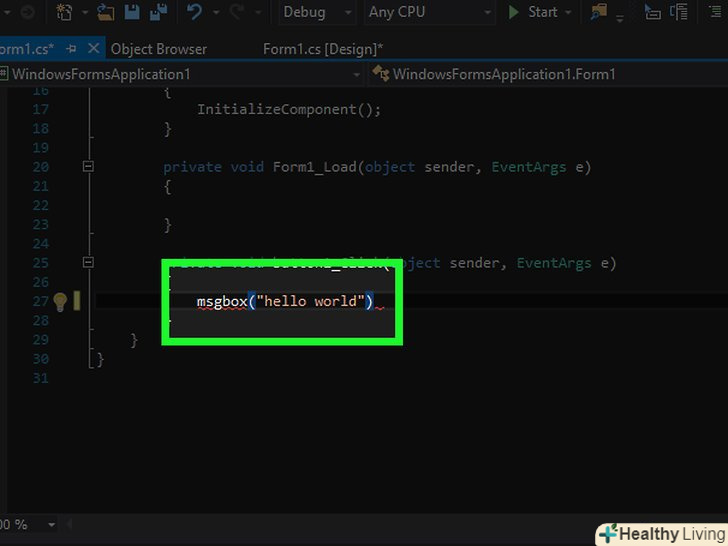Click EventArgs in the Form1_Load signature
Viewport: 728px width, 546px height.
click(529, 167)
